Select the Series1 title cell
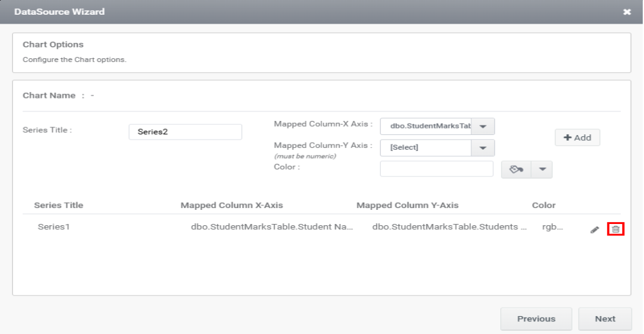 point(54,227)
